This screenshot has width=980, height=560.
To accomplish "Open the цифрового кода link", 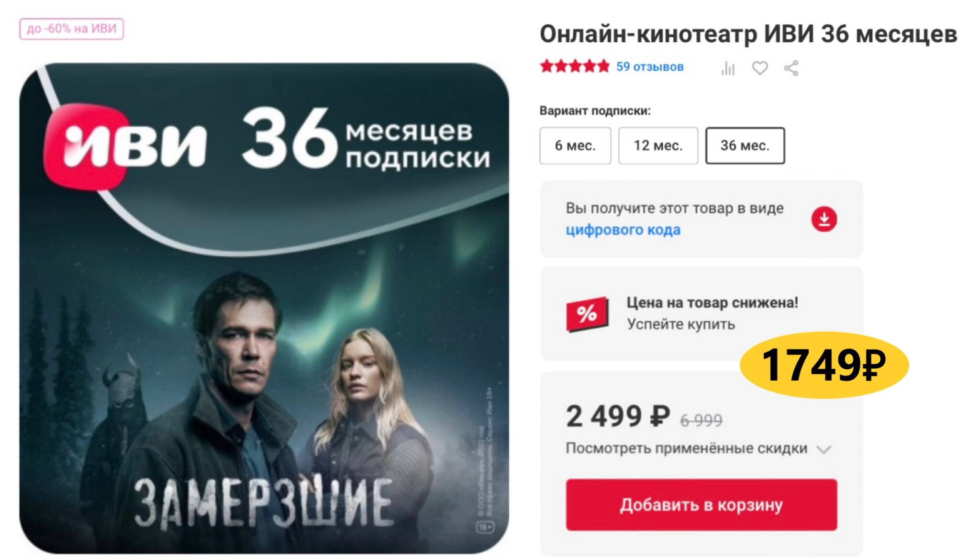I will (623, 230).
